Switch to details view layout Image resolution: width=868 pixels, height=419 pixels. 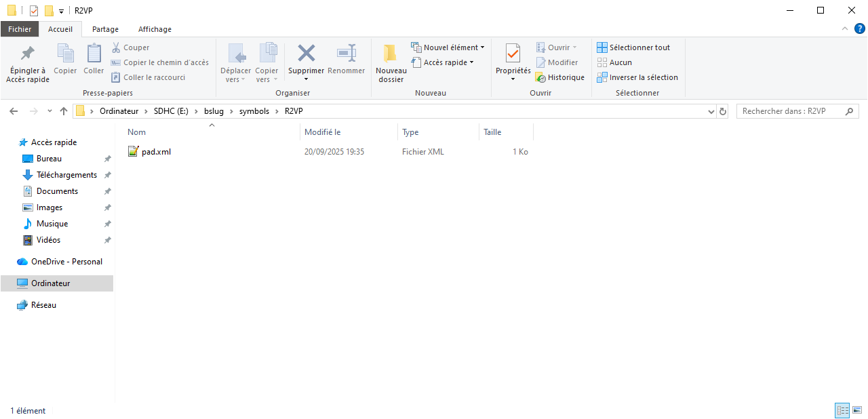(x=842, y=410)
